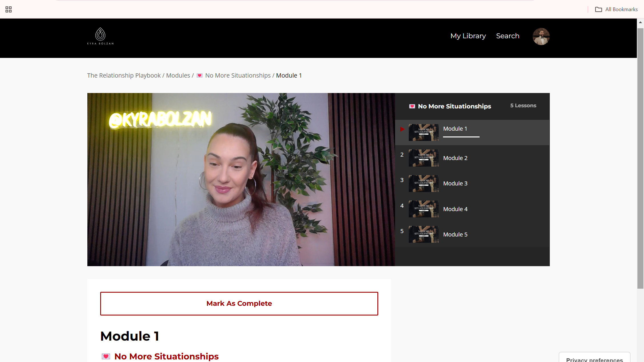This screenshot has height=362, width=644.
Task: Click the main video player
Action: [241, 179]
